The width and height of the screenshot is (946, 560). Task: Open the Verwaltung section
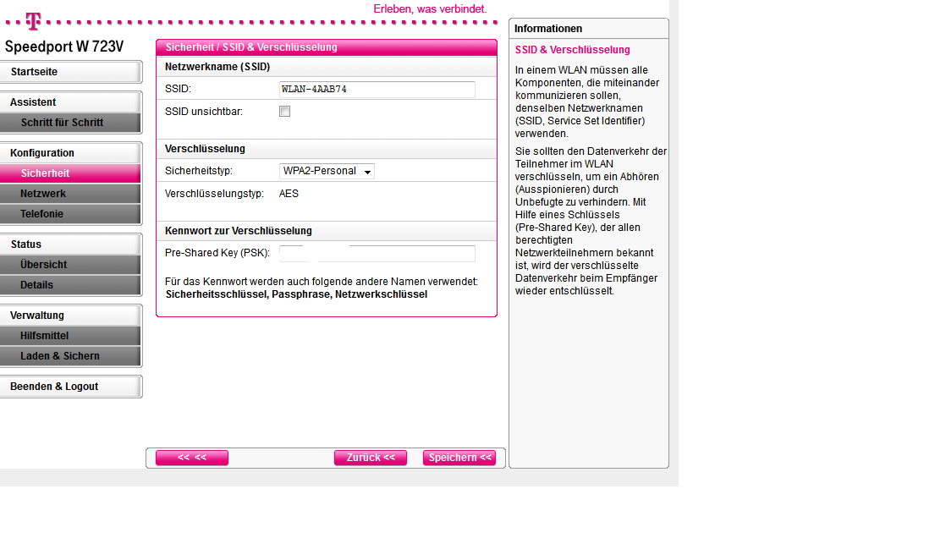point(70,316)
